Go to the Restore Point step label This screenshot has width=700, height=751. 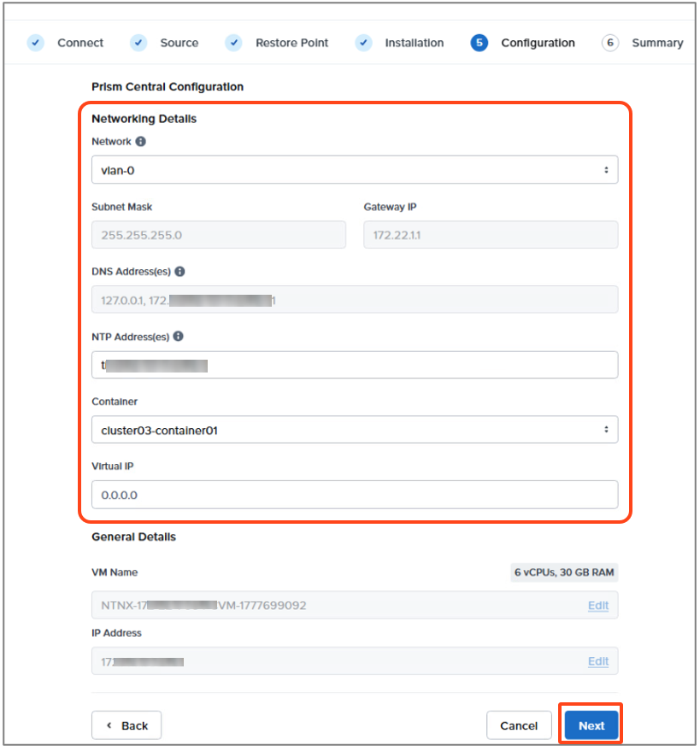coord(291,43)
